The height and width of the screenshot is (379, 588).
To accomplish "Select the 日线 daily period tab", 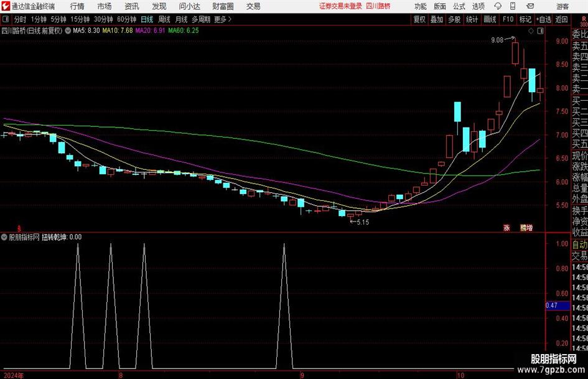I will [147, 19].
